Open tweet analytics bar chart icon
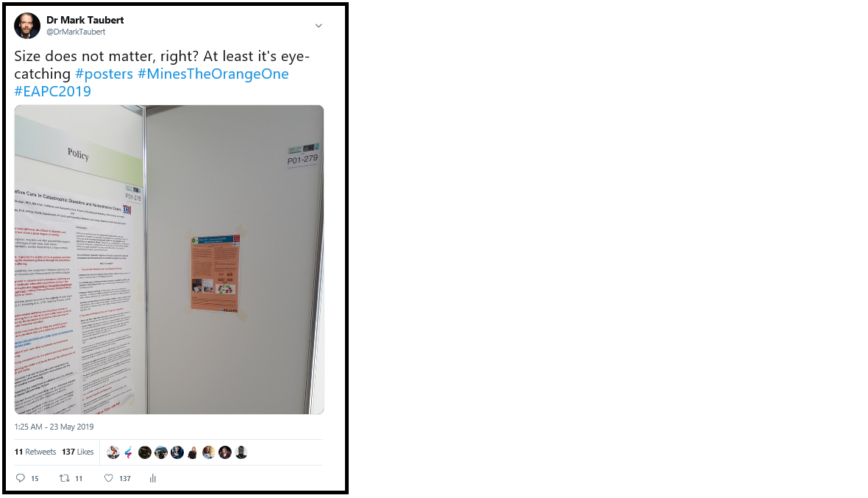This screenshot has width=868, height=498. [x=153, y=478]
